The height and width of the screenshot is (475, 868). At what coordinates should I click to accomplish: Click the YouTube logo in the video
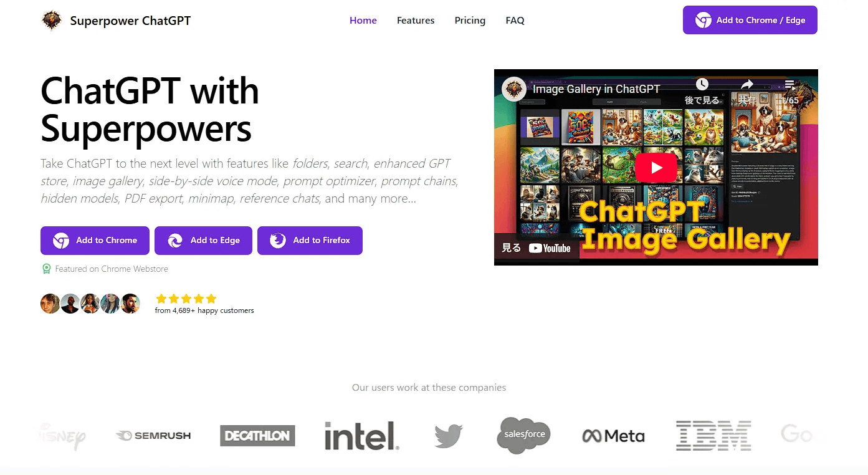tap(550, 248)
